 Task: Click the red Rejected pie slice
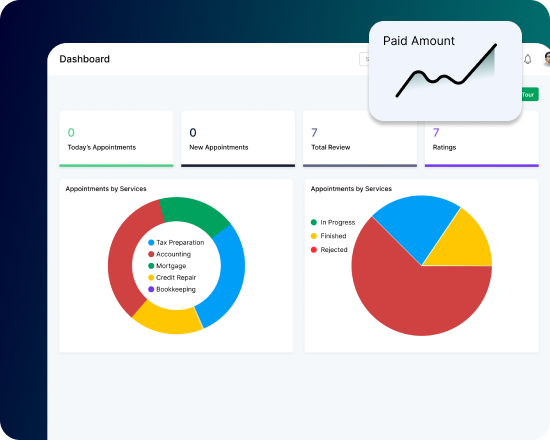(x=414, y=298)
